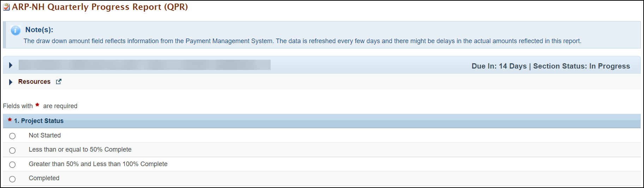Click the Completed option label text
Viewport: 644px width, 188px height.
coord(44,178)
